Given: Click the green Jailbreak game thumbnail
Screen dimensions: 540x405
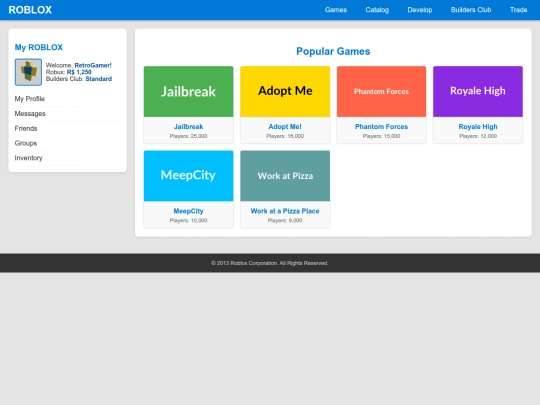Looking at the screenshot, I should [188, 92].
